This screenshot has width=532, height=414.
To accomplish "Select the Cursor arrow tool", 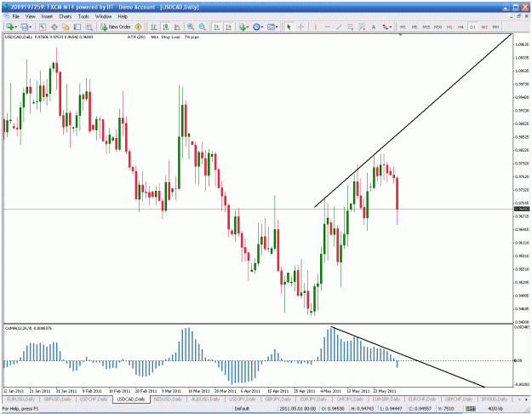I will (x=289, y=26).
